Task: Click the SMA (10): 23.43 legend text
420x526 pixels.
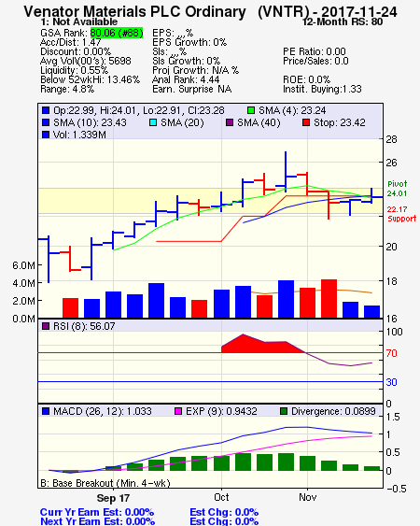Action: point(90,122)
